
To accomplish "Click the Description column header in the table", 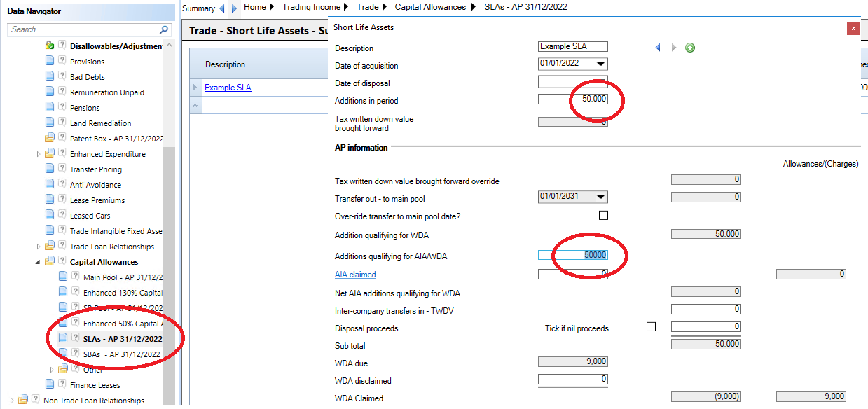I will coord(258,64).
